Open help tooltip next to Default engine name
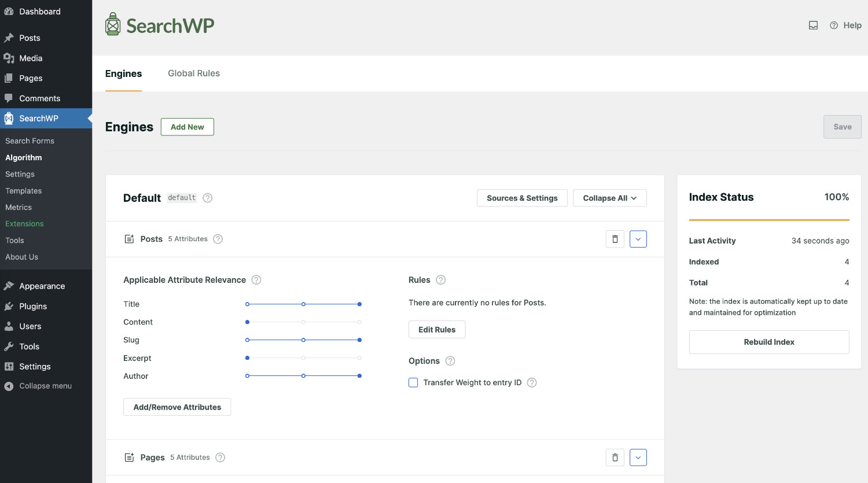Viewport: 868px width, 483px height. [x=208, y=198]
